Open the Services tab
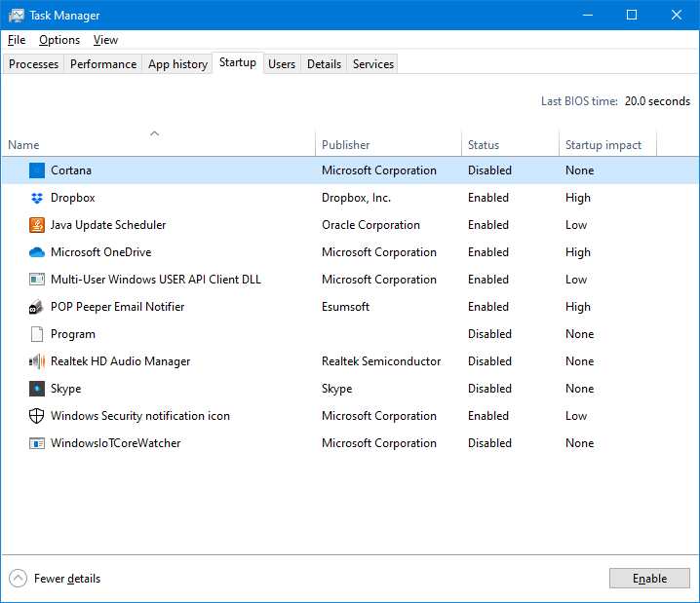Viewport: 700px width, 603px height. pyautogui.click(x=373, y=64)
